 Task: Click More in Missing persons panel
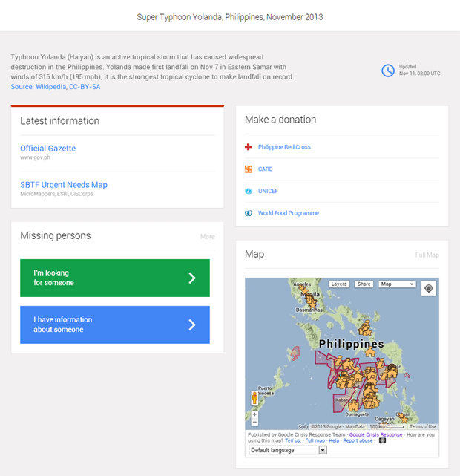pos(207,237)
